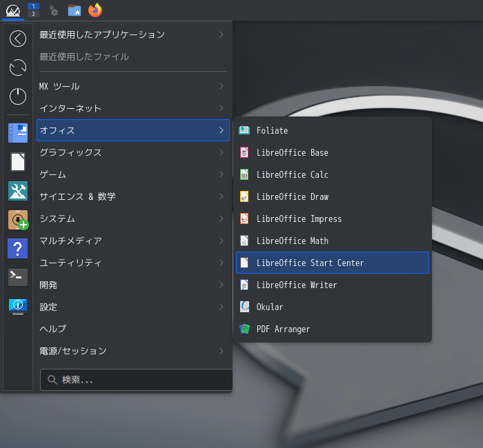Screen dimensions: 483x448
Task: Click the Foliate book icon
Action: click(x=244, y=130)
